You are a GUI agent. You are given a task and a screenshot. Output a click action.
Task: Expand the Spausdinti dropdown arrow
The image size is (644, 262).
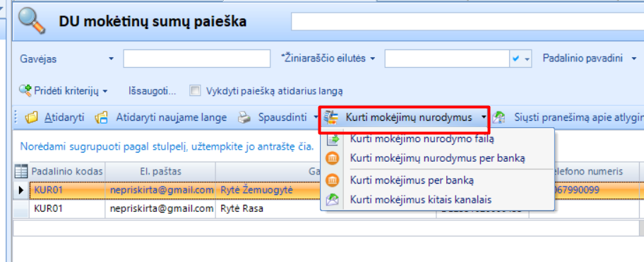click(316, 118)
